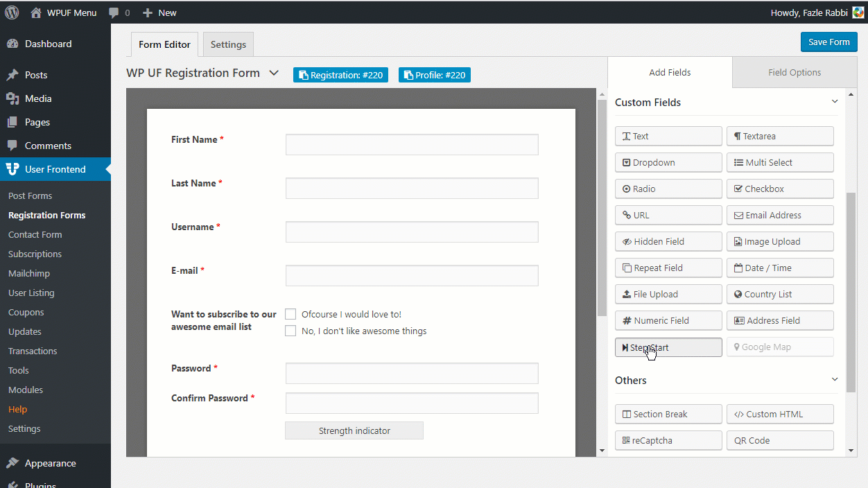Switch to the Settings tab
The width and height of the screenshot is (868, 488).
(227, 44)
